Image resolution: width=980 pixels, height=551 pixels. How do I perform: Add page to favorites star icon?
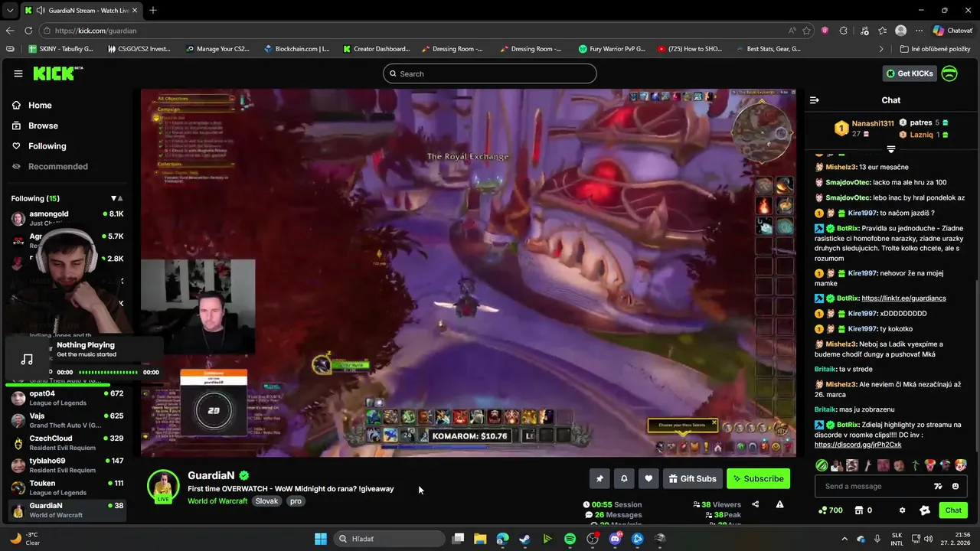click(x=806, y=31)
